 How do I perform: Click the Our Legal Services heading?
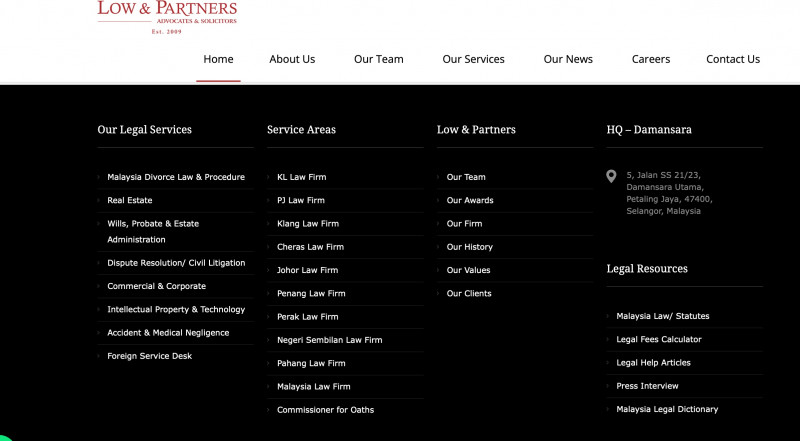click(144, 130)
